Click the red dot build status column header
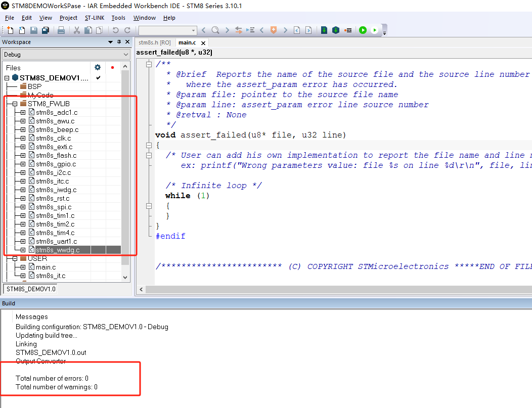The image size is (532, 408). [113, 67]
